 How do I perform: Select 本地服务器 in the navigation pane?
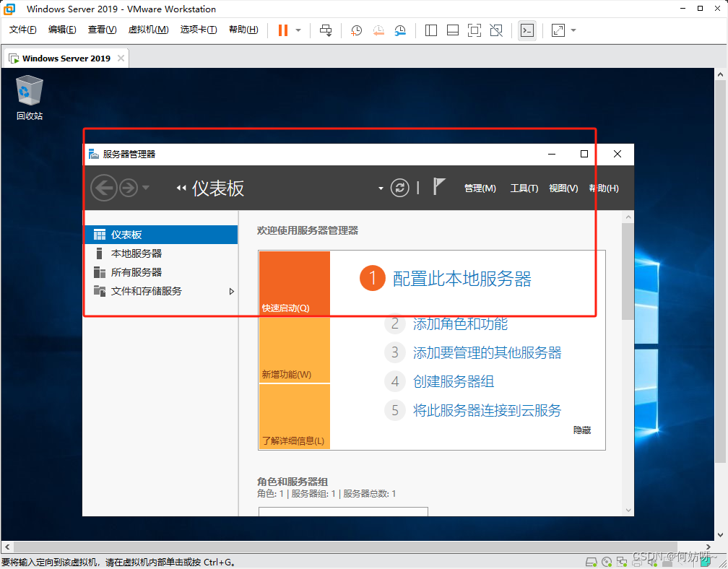point(161,253)
